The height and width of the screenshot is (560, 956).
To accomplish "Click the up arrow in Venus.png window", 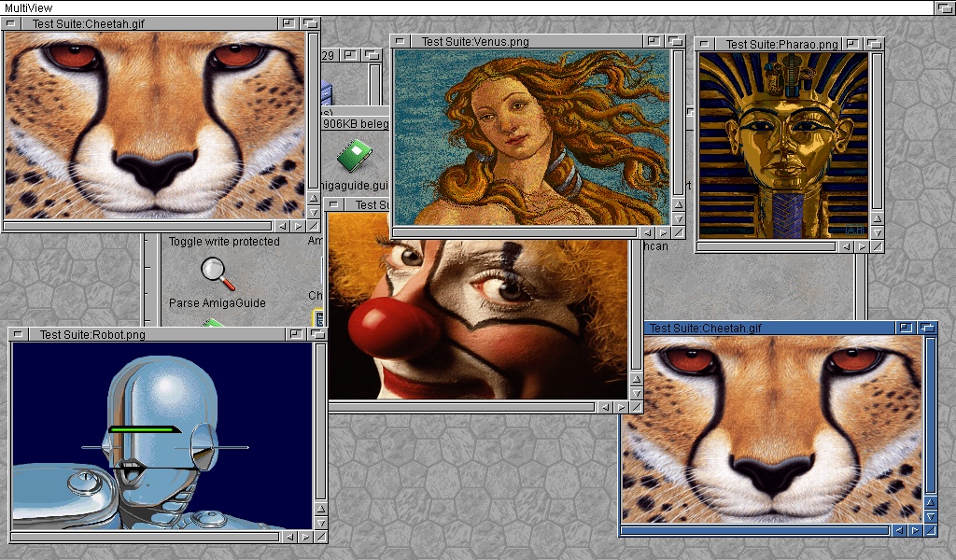I will point(678,204).
